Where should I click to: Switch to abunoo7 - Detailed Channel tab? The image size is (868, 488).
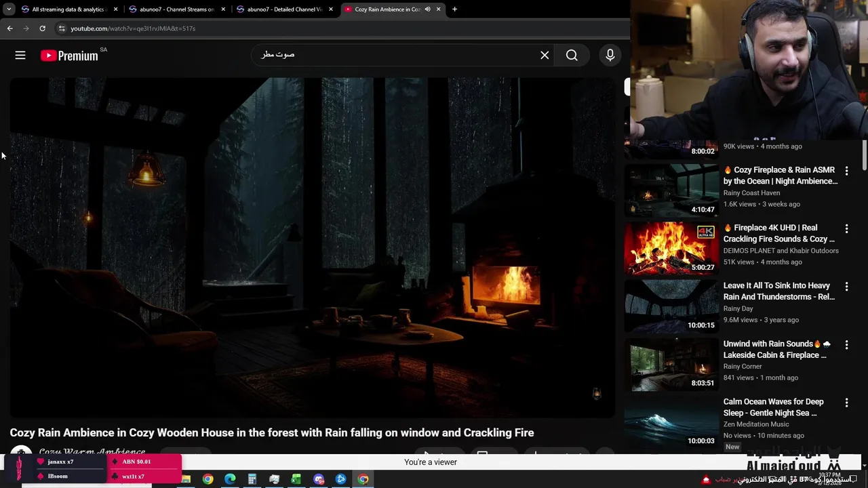[284, 9]
